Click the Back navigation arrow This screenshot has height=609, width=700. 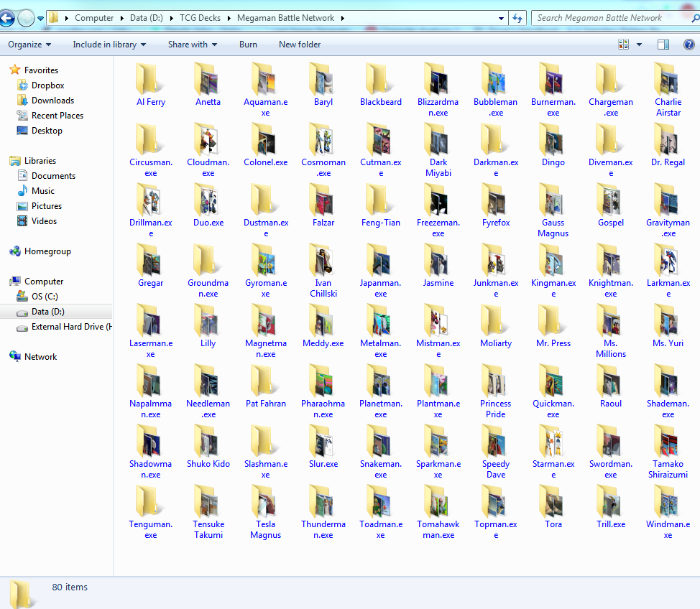[x=6, y=18]
